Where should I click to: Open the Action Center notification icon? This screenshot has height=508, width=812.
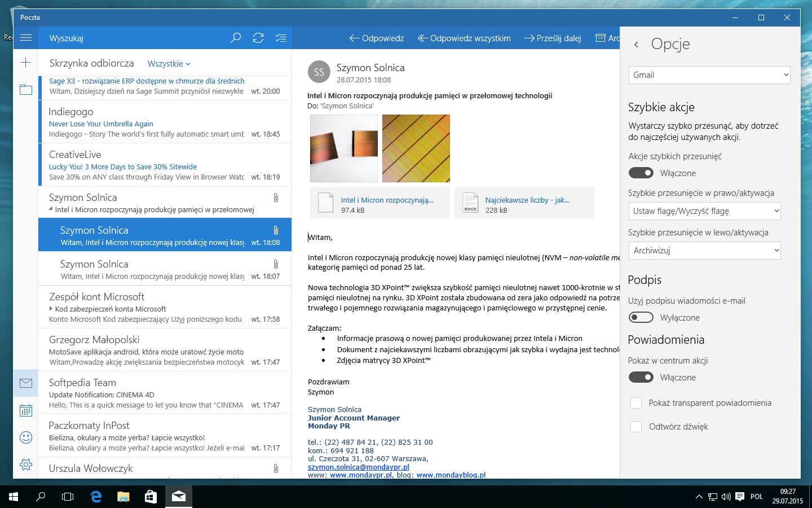coord(740,497)
